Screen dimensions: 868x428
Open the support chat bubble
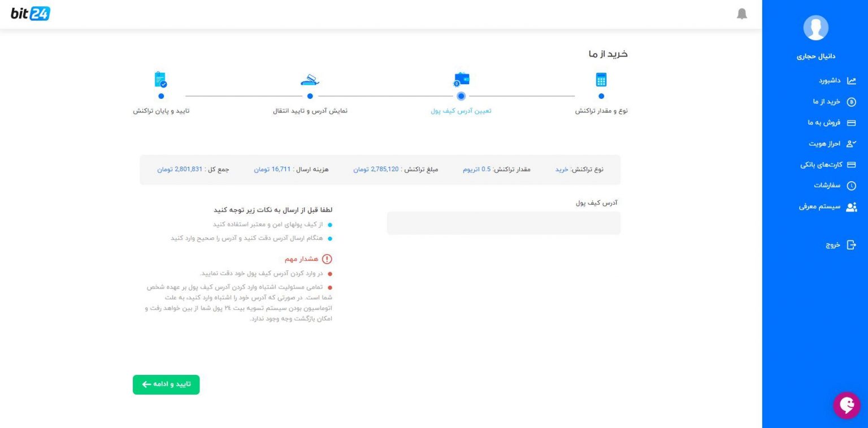click(847, 405)
